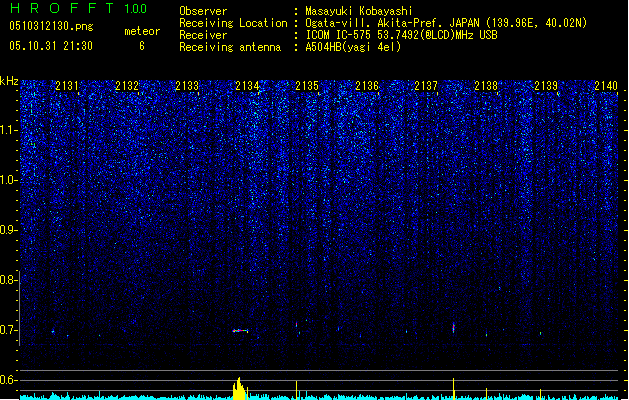The width and height of the screenshot is (629, 400).
Task: Click the 0.9 kHz axis label
Action: 8,230
